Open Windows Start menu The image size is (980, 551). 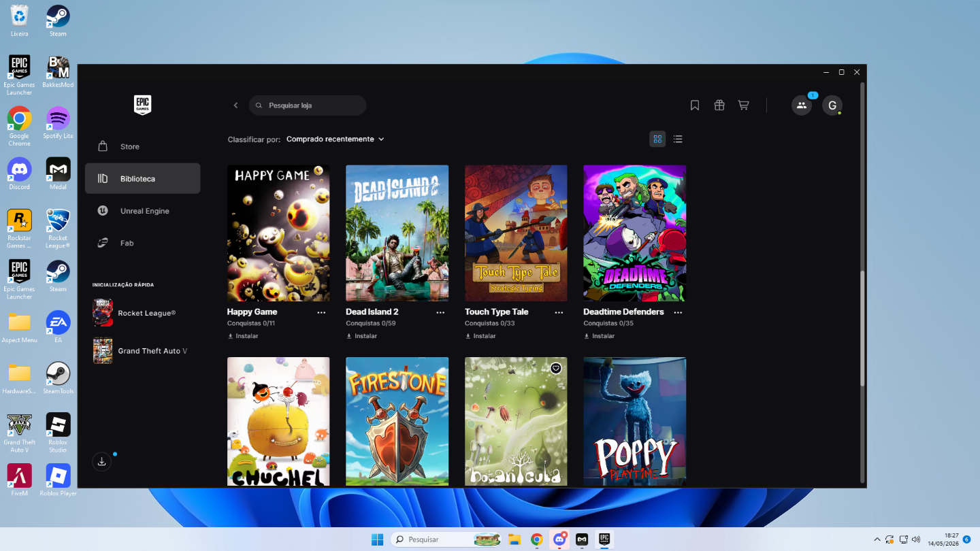tap(377, 539)
